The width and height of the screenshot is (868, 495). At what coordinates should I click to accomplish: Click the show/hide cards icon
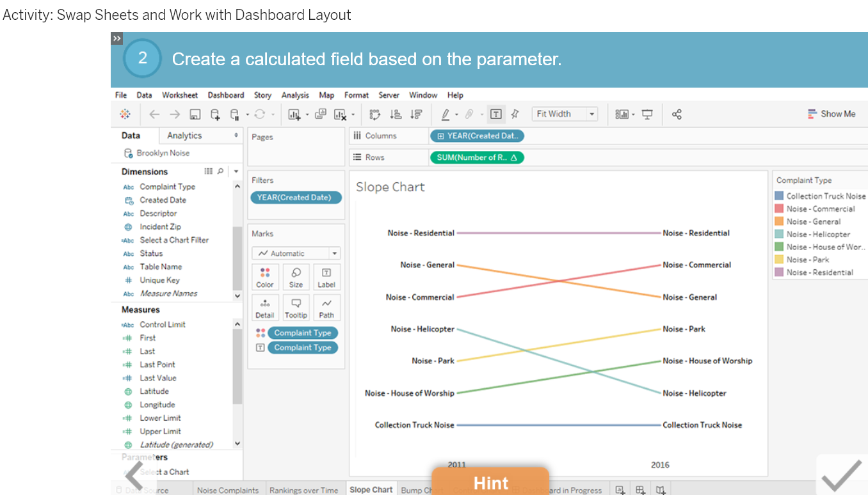point(622,114)
